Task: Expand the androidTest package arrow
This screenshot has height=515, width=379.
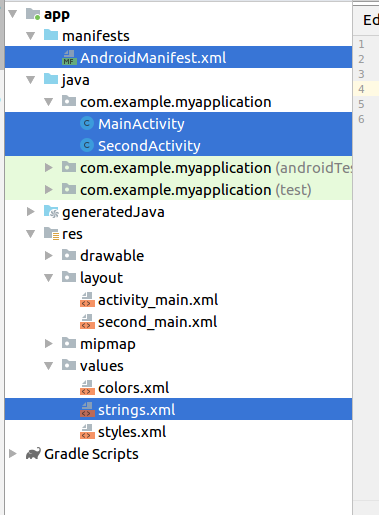Action: pos(49,168)
